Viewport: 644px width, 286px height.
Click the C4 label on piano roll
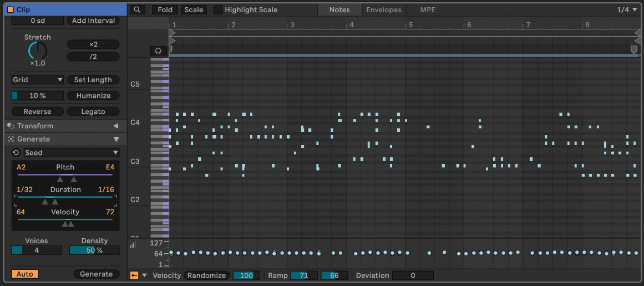point(135,123)
